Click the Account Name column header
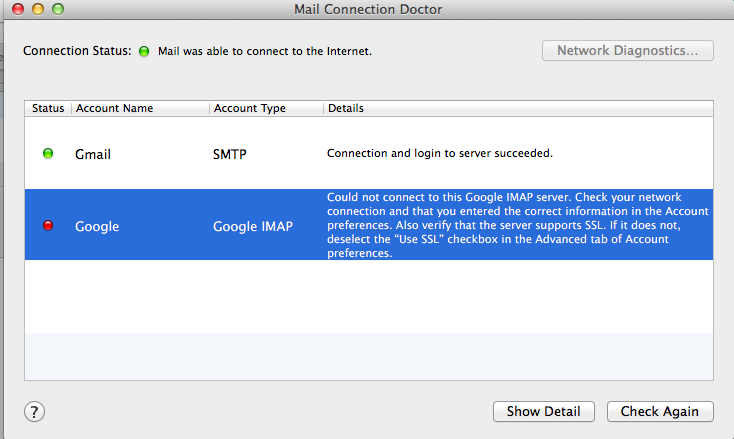 point(114,108)
